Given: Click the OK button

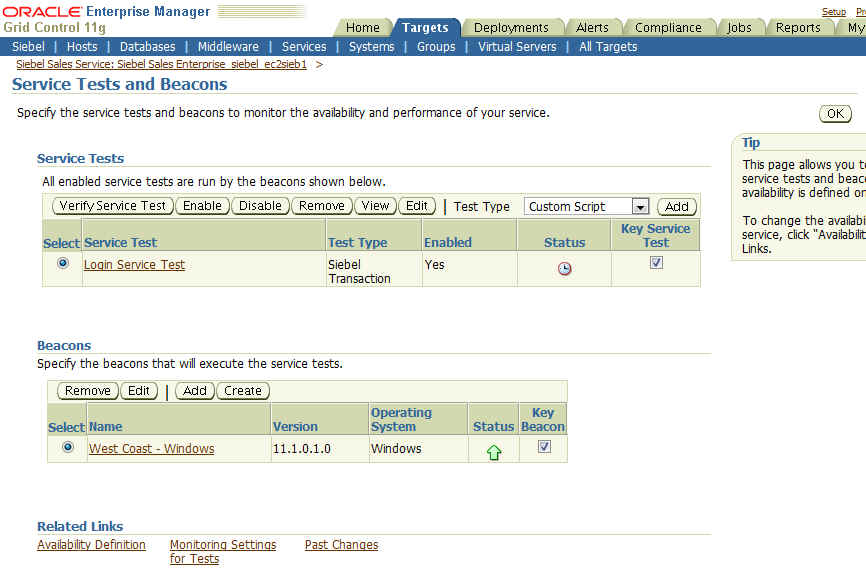Looking at the screenshot, I should coord(835,114).
